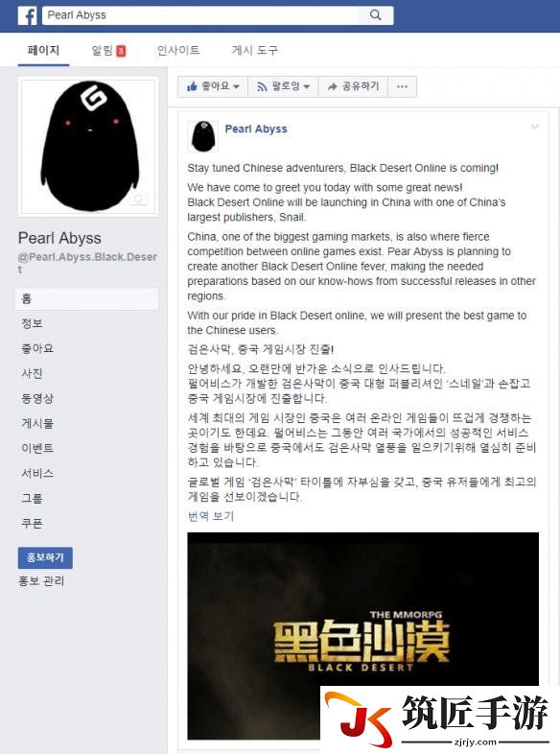Click the 번역 보기 translation link
The image size is (560, 754).
[211, 516]
